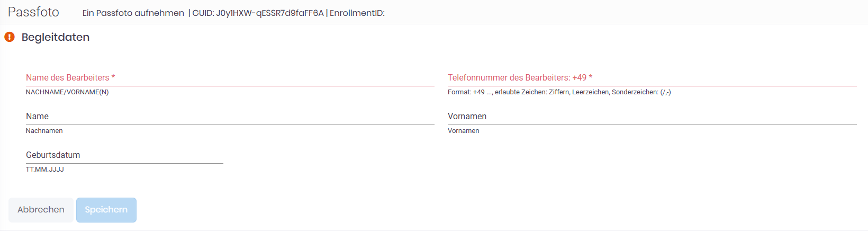The width and height of the screenshot is (868, 231).
Task: Click the Begleitdaten section heading
Action: click(x=56, y=37)
